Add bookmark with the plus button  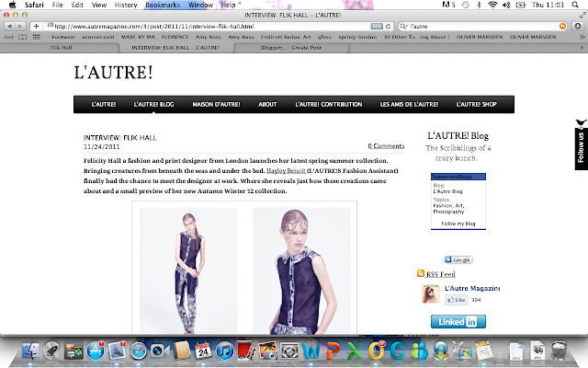36,27
